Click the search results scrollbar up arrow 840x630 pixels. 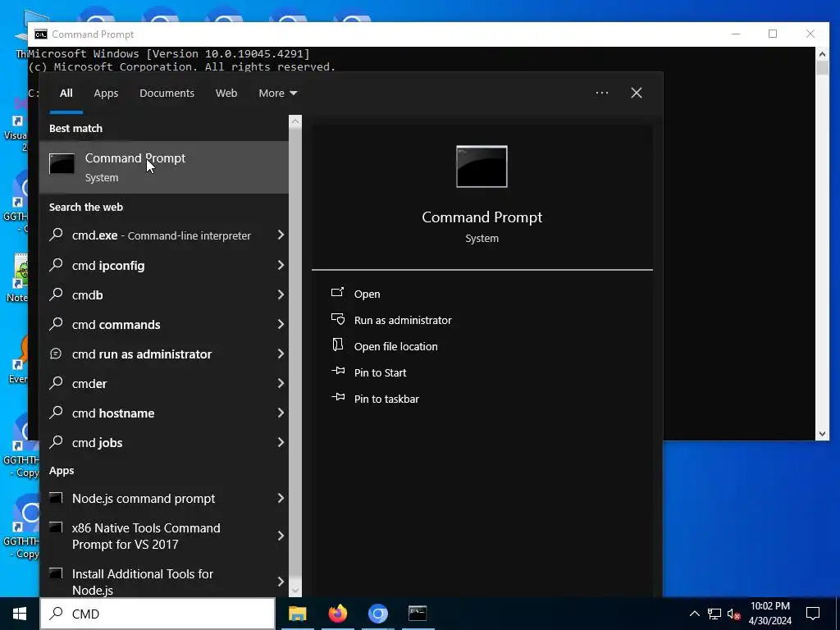pos(294,121)
